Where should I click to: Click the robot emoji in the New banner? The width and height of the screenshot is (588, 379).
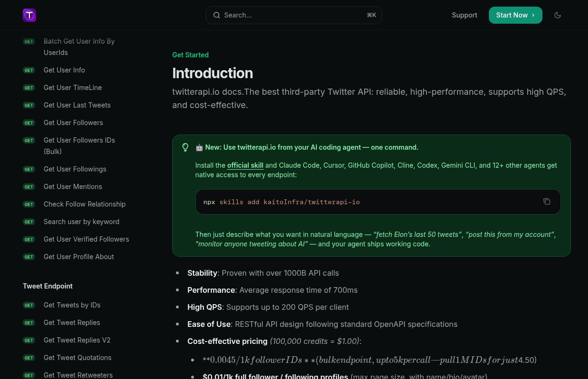[x=199, y=147]
